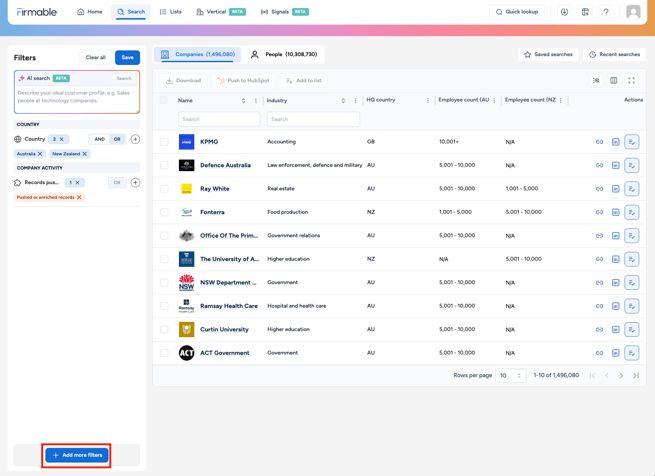Go to the next page of results
This screenshot has width=655, height=476.
621,376
